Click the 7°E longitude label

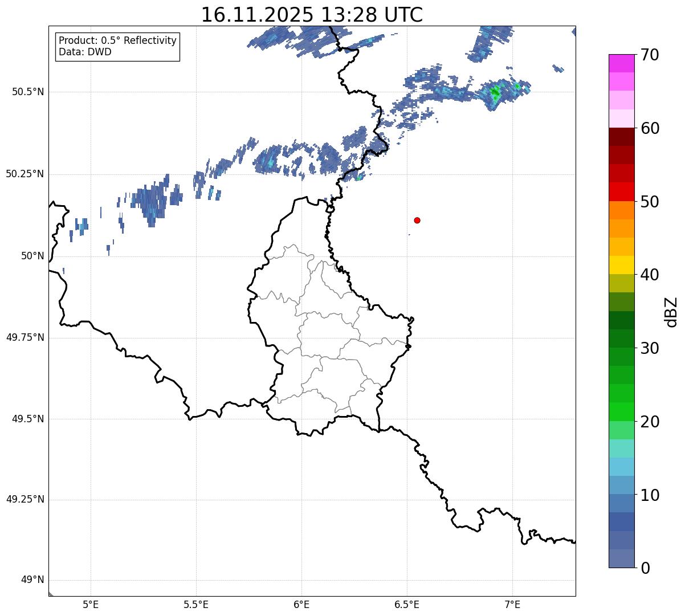[x=512, y=605]
